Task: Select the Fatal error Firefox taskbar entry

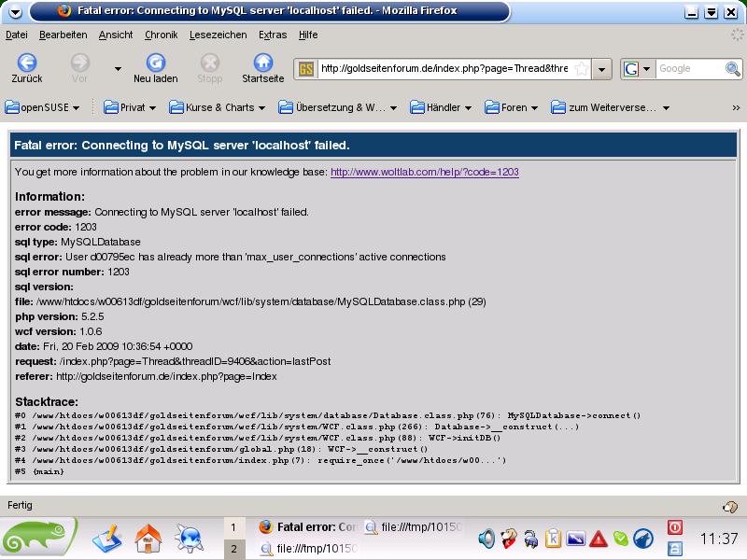Action: coord(309,527)
